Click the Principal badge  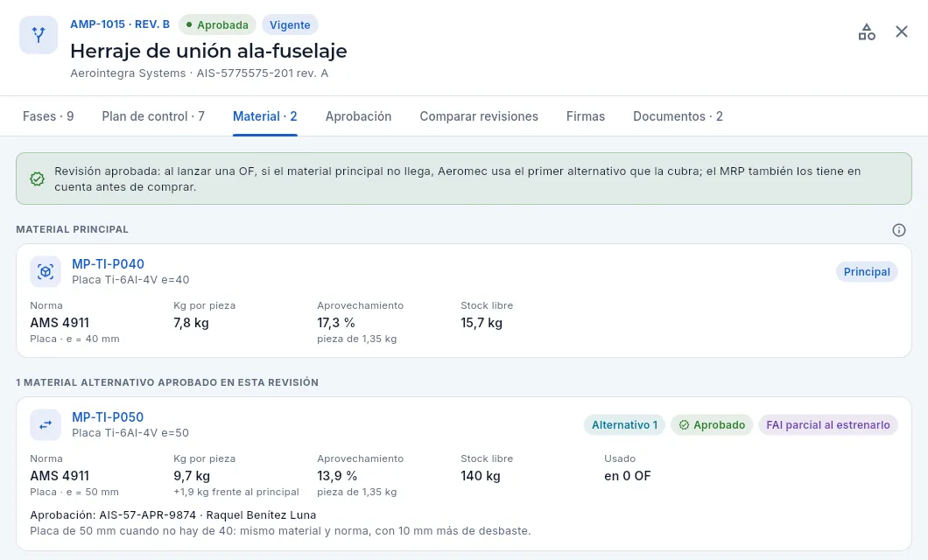pos(867,272)
